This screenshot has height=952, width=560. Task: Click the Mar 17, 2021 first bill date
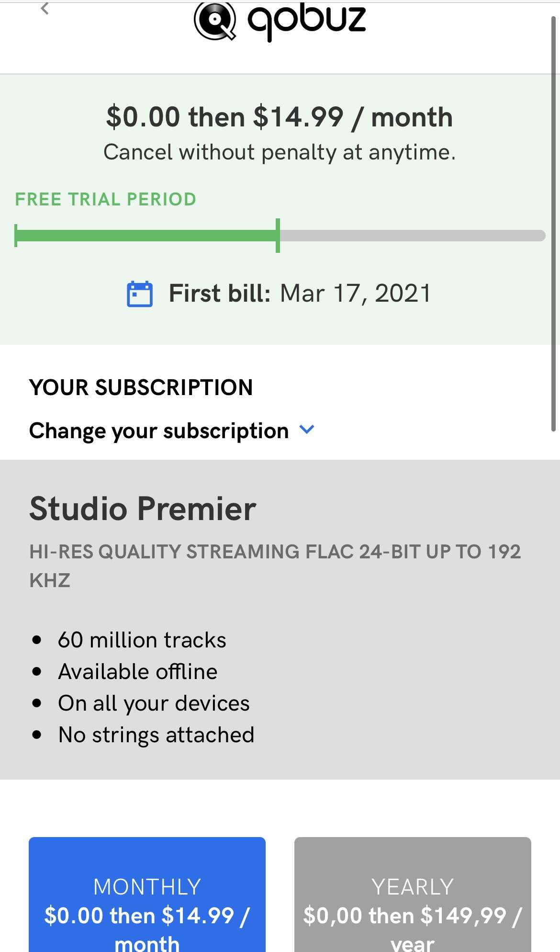pyautogui.click(x=355, y=293)
